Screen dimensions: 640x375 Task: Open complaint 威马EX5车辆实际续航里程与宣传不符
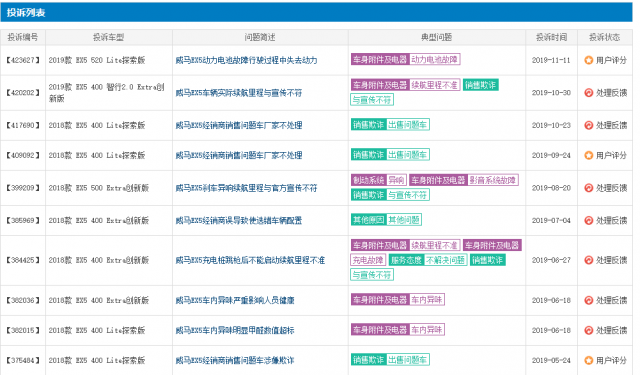[x=239, y=93]
